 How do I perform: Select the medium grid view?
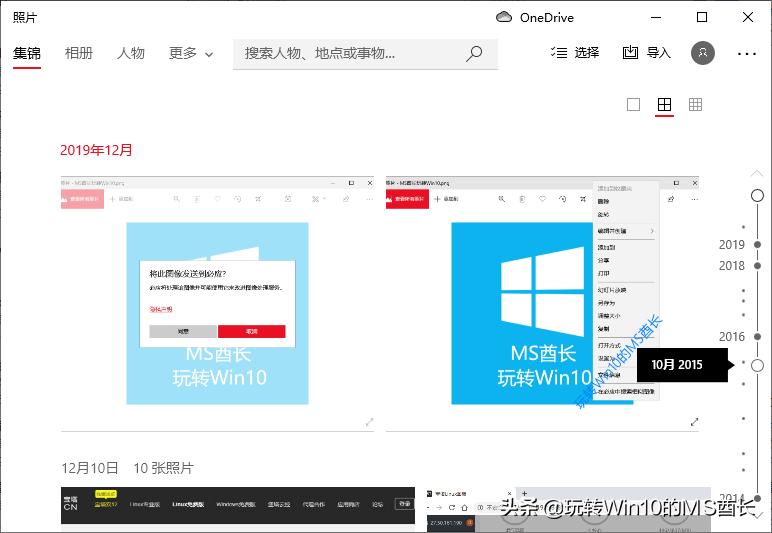point(664,104)
